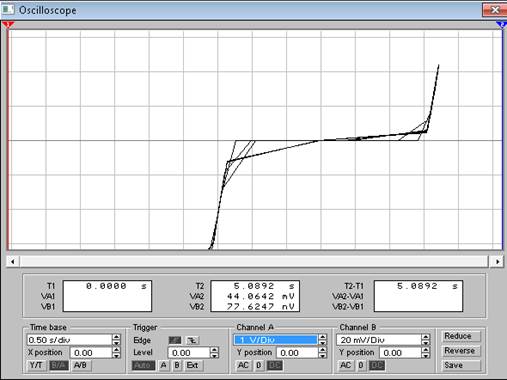Click the Reduce button
The image size is (507, 380).
[x=461, y=336]
